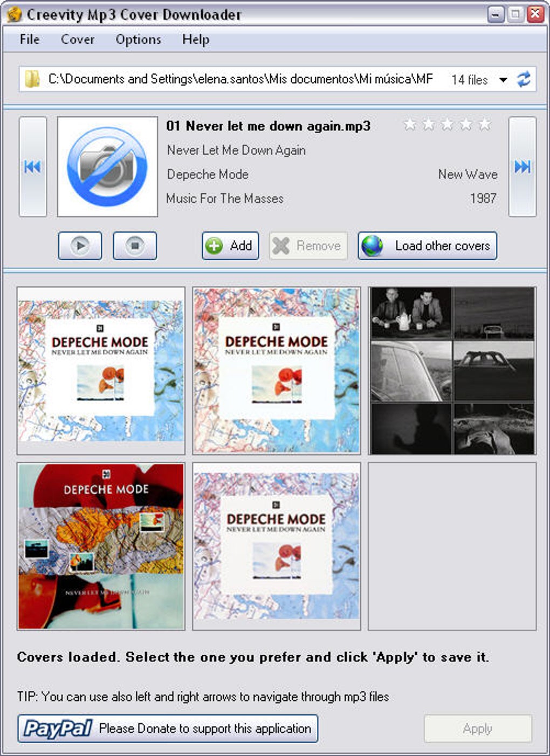The height and width of the screenshot is (756, 550).
Task: Select second cover in the top row
Action: coord(277,371)
